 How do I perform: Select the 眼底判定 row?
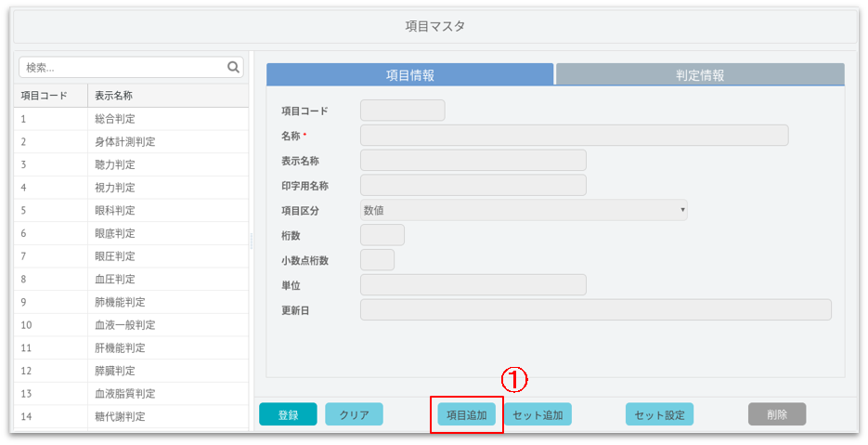pyautogui.click(x=131, y=233)
